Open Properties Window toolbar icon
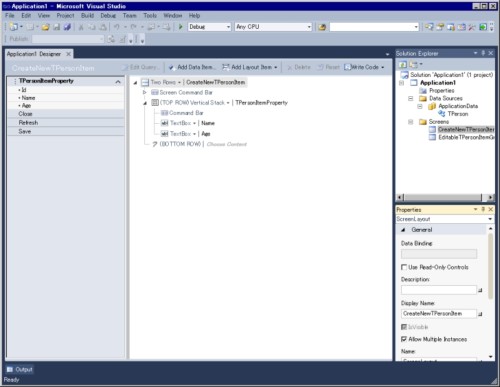Screen dimensions: 500x387 [x=440, y=27]
